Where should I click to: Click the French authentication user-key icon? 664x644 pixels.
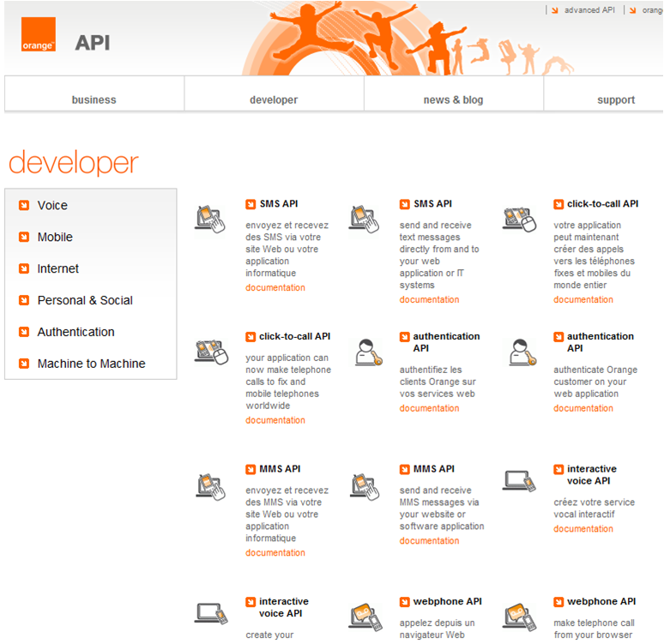point(368,352)
